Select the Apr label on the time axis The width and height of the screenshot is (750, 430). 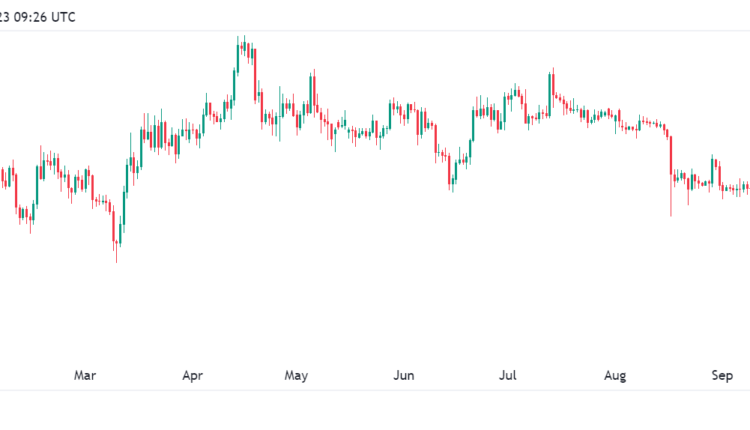pos(193,376)
